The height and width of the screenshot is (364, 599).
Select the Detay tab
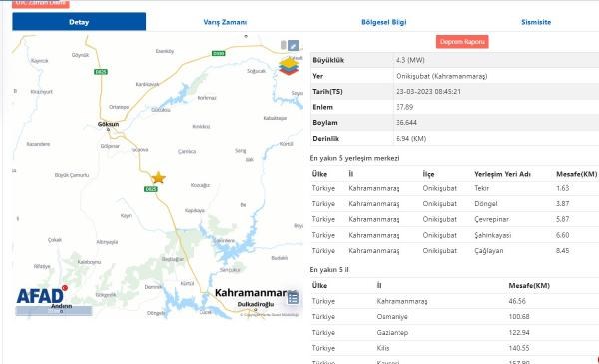coord(79,22)
